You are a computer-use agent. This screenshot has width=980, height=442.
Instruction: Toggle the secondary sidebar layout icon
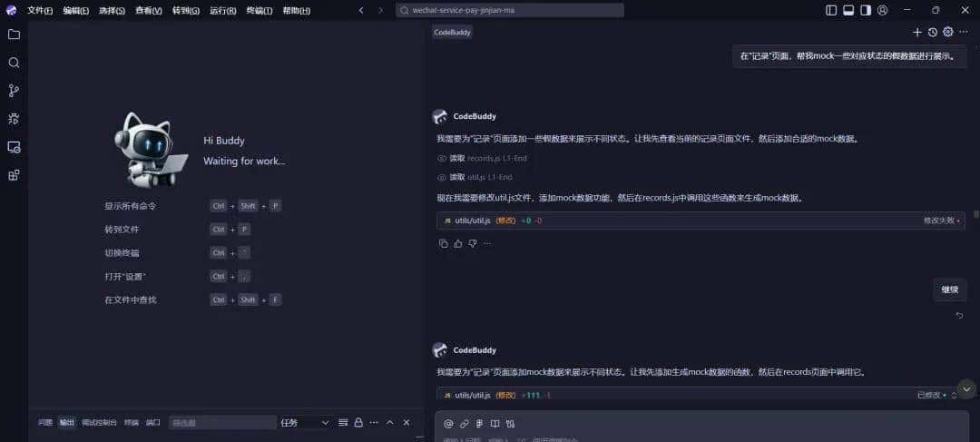coord(866,10)
